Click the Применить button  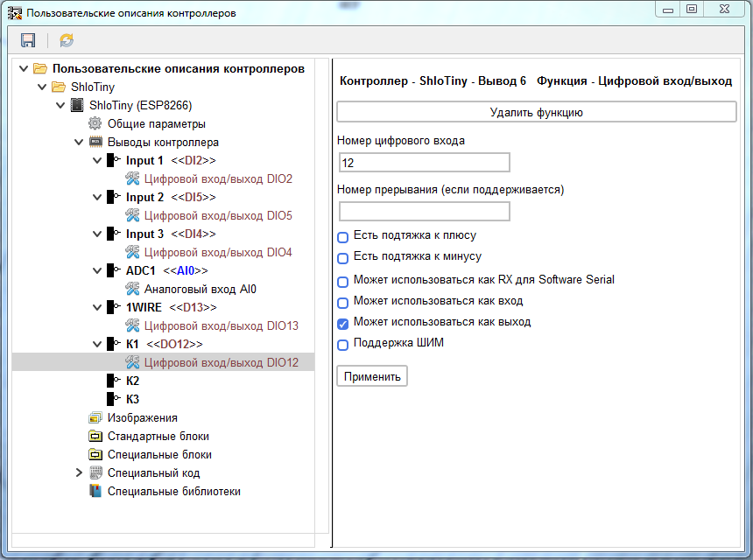click(x=372, y=376)
